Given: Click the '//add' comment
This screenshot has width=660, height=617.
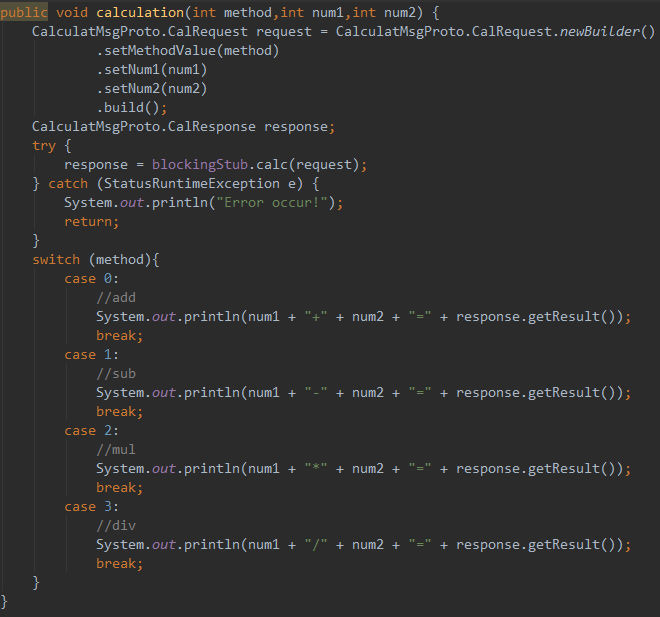Looking at the screenshot, I should click(x=116, y=298).
